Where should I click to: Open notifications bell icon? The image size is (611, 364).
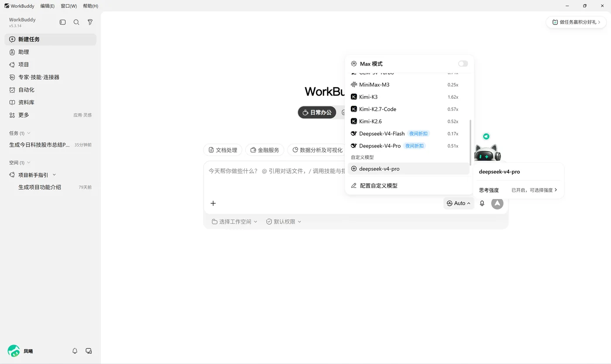(75, 351)
